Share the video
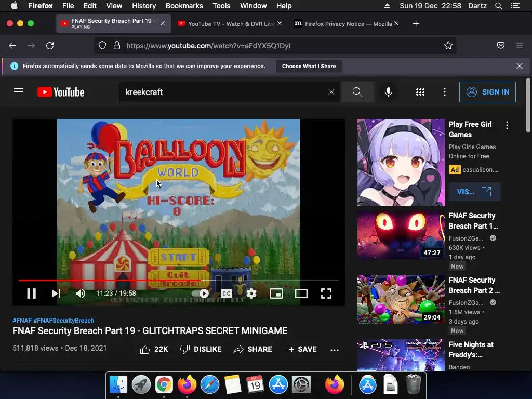Image resolution: width=532 pixels, height=399 pixels. coord(253,349)
